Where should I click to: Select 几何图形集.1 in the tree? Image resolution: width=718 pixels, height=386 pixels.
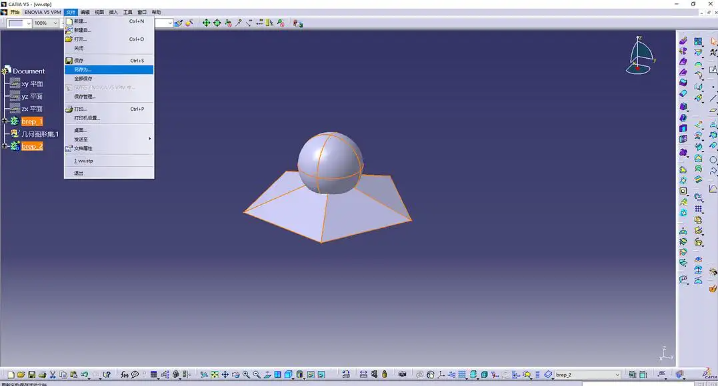[x=40, y=134]
